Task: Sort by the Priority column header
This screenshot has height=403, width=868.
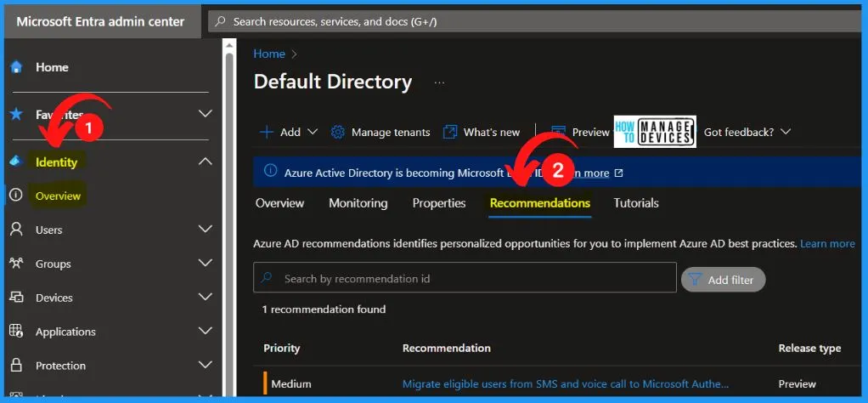Action: [282, 348]
